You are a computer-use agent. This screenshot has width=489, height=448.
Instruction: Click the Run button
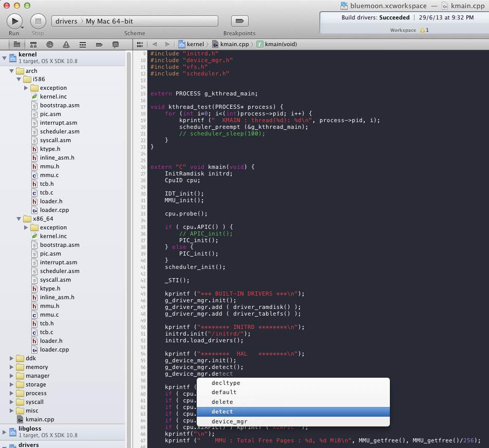click(x=14, y=21)
